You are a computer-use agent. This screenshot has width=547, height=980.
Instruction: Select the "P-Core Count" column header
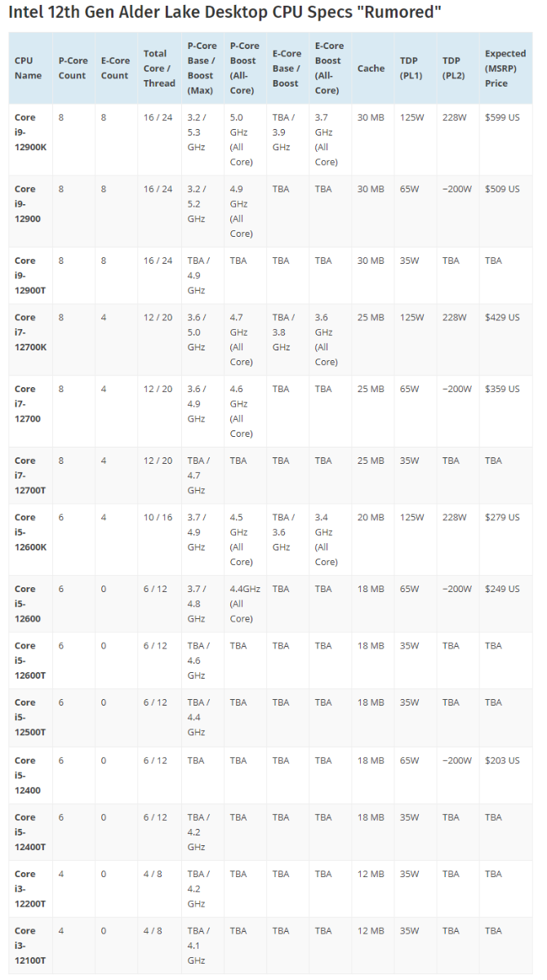pos(73,68)
